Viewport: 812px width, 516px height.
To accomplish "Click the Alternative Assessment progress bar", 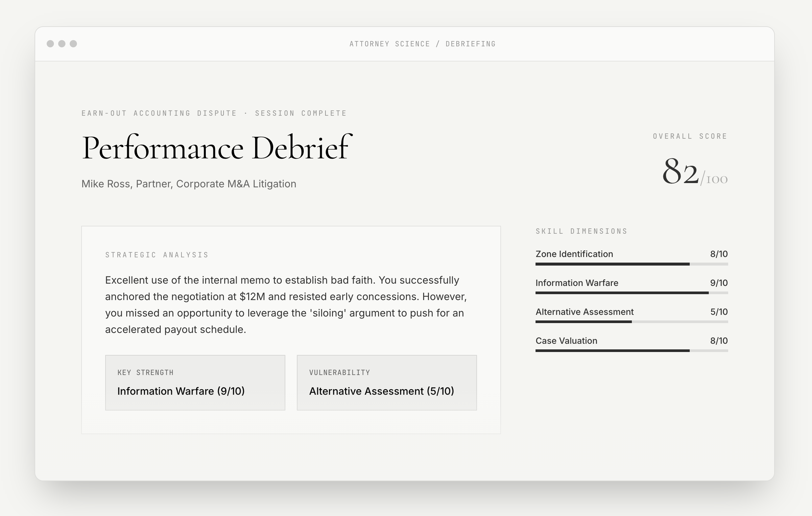I will point(631,322).
